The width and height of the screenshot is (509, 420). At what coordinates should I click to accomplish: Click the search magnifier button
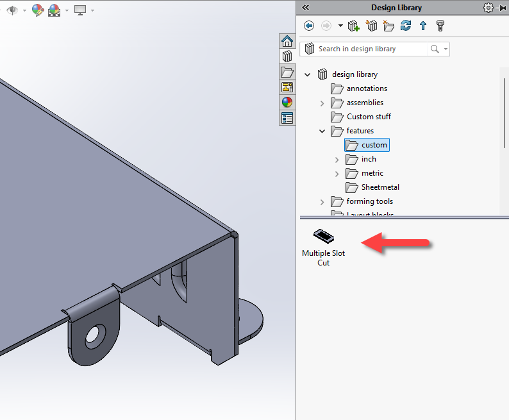[435, 49]
